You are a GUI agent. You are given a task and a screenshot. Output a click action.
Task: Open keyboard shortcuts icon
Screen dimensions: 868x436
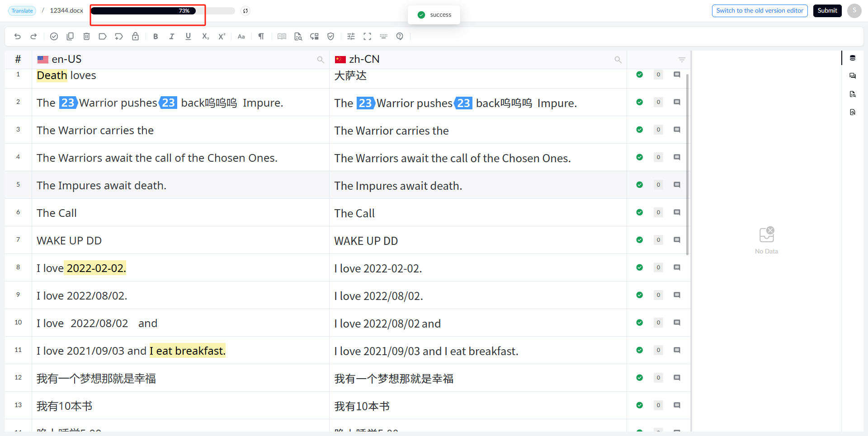point(383,37)
